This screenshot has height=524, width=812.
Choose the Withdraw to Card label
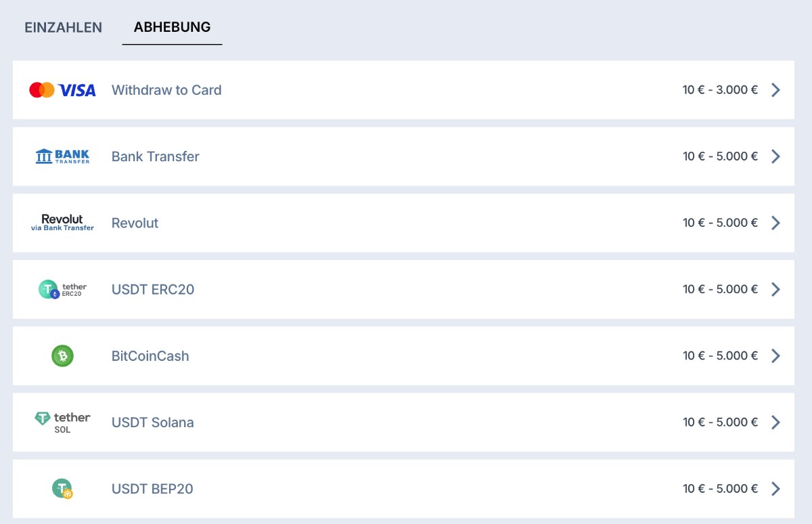tap(166, 90)
